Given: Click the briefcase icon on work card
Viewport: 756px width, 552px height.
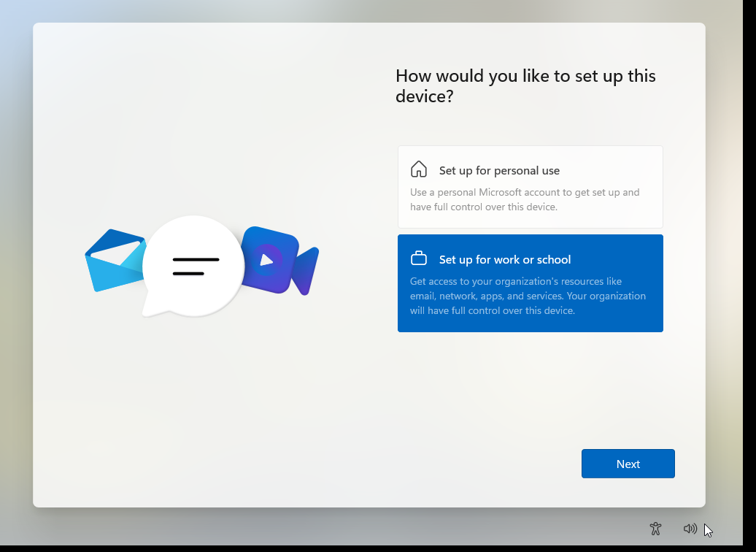Looking at the screenshot, I should tap(419, 258).
